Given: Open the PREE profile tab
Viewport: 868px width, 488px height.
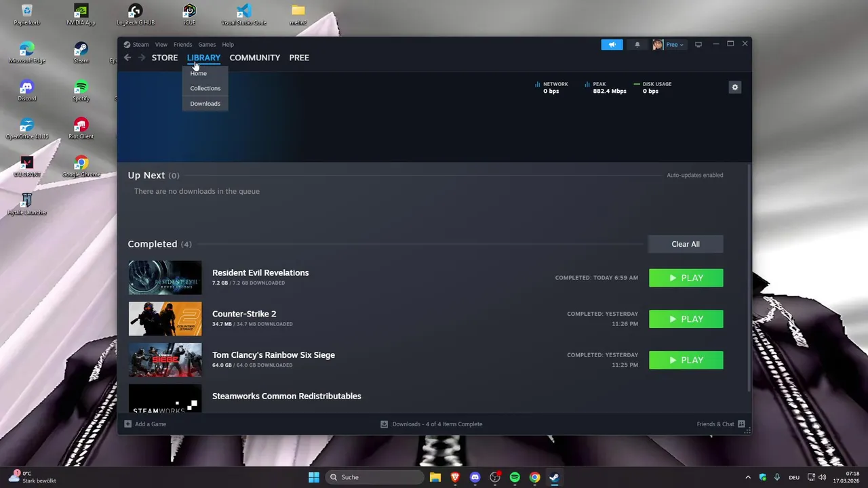Looking at the screenshot, I should pos(299,58).
